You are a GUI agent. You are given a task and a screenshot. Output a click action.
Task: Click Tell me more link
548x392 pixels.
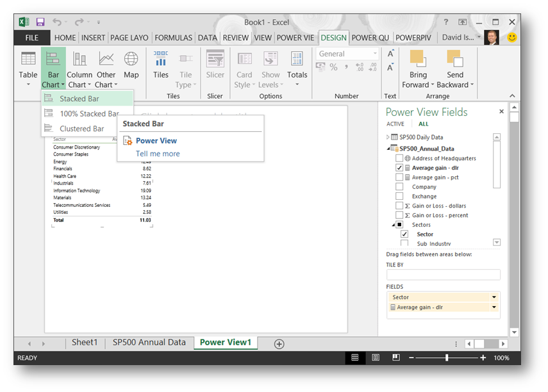coord(158,154)
